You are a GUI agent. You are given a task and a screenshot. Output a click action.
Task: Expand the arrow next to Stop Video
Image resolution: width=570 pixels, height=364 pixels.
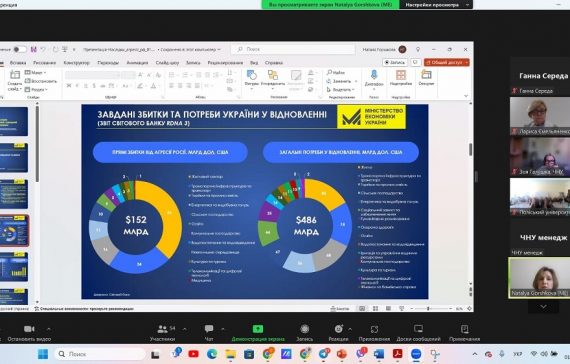coord(49,329)
